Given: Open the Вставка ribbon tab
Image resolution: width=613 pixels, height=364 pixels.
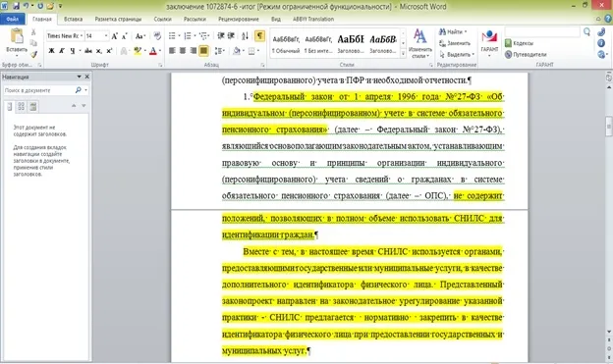Looking at the screenshot, I should [73, 19].
